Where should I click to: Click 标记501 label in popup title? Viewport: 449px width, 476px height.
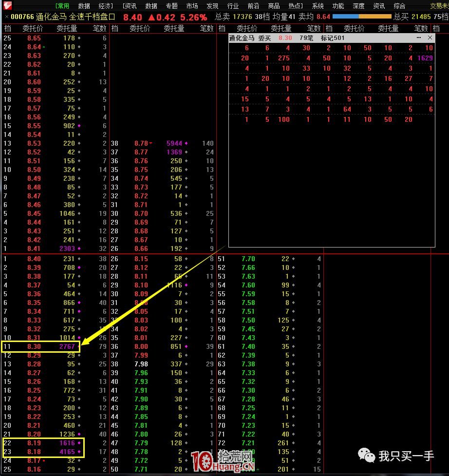tap(333, 38)
